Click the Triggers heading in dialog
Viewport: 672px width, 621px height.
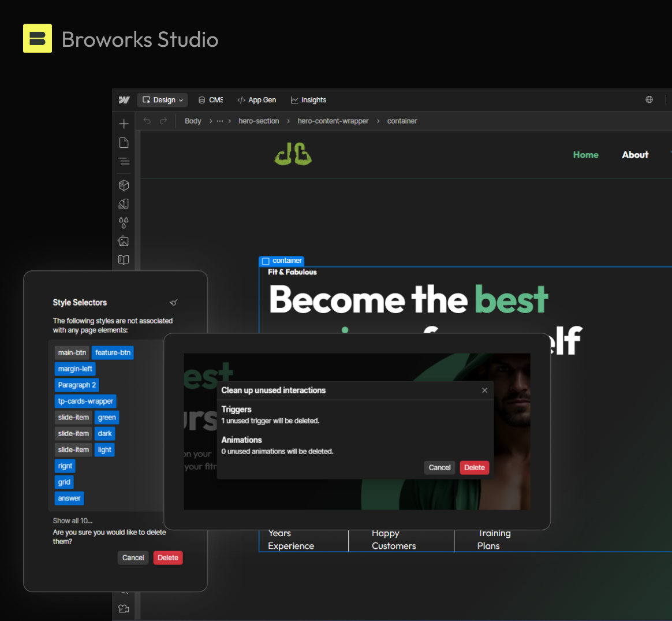pyautogui.click(x=237, y=410)
